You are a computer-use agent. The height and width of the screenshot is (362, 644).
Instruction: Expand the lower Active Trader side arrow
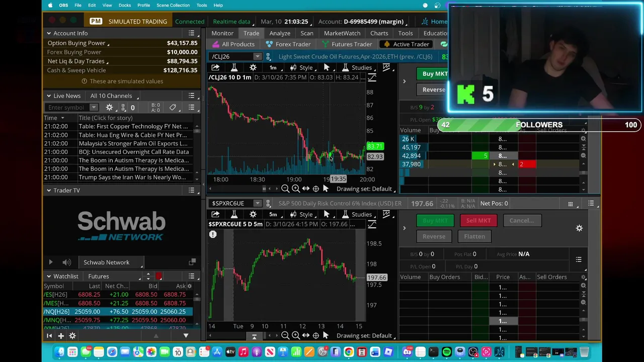point(404,228)
